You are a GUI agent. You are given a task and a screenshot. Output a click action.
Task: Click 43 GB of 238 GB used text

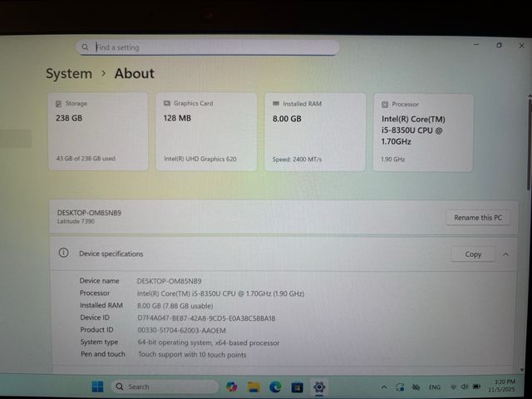pos(86,159)
